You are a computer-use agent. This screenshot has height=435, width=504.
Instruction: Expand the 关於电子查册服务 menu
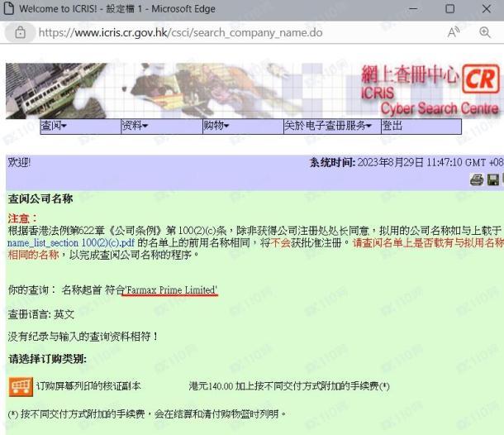(x=332, y=127)
